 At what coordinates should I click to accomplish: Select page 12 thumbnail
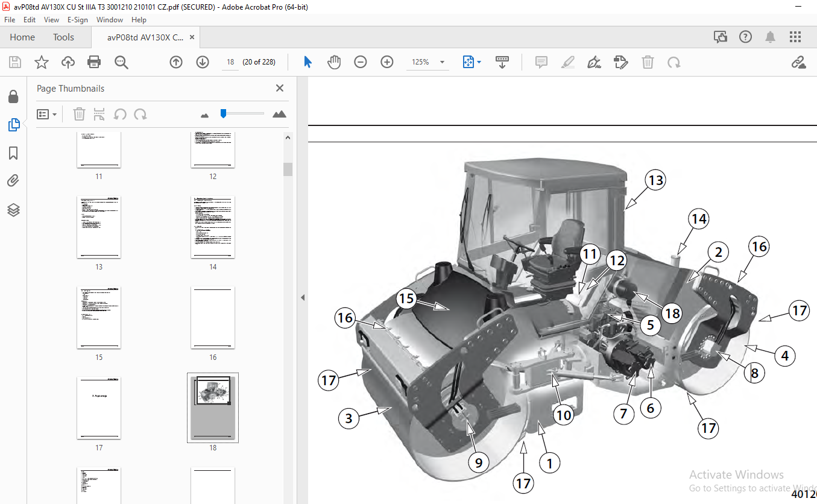click(x=213, y=150)
